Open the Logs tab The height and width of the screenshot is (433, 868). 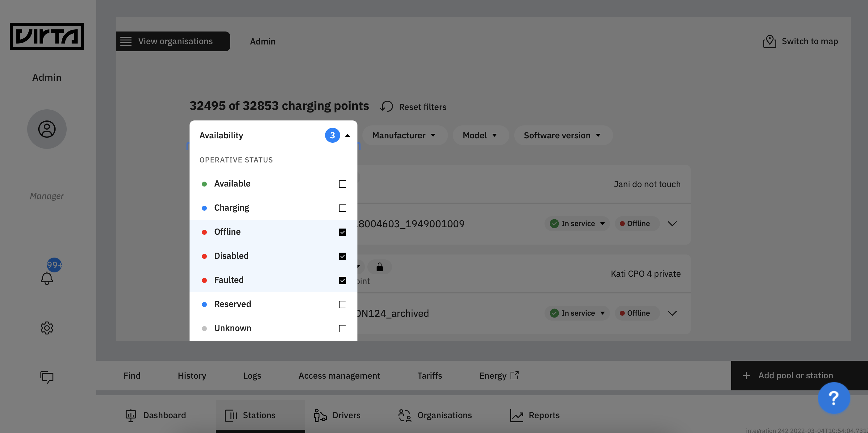[252, 375]
